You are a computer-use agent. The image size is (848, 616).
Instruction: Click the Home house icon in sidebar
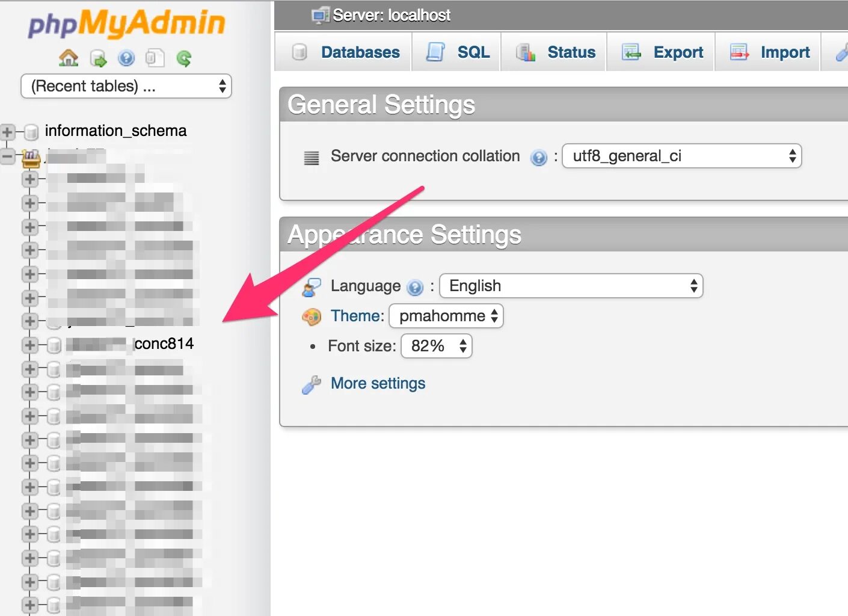pos(69,58)
